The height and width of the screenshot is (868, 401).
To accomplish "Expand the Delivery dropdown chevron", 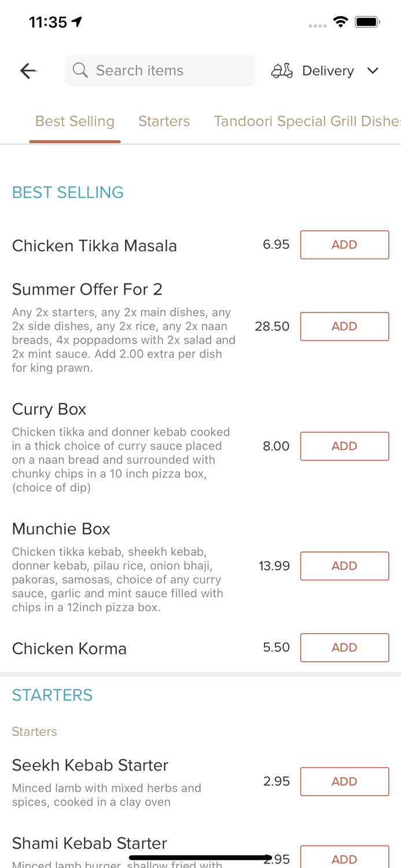I will pos(373,71).
